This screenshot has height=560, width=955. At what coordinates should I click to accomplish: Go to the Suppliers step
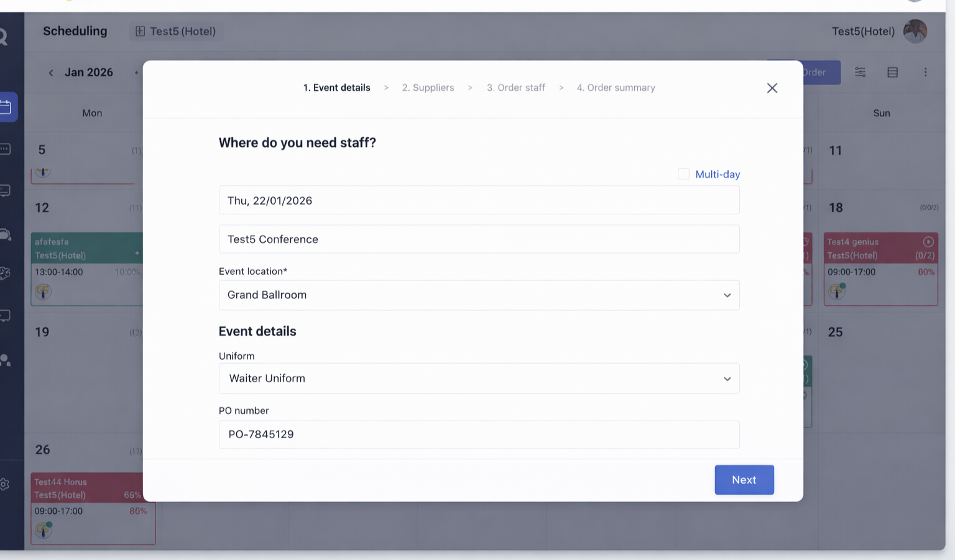tap(428, 88)
